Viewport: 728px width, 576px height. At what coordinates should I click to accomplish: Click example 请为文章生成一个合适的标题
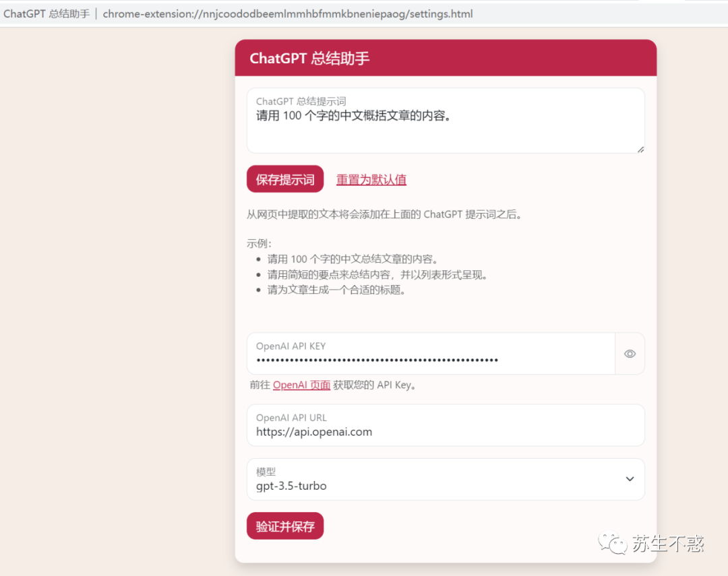click(336, 290)
